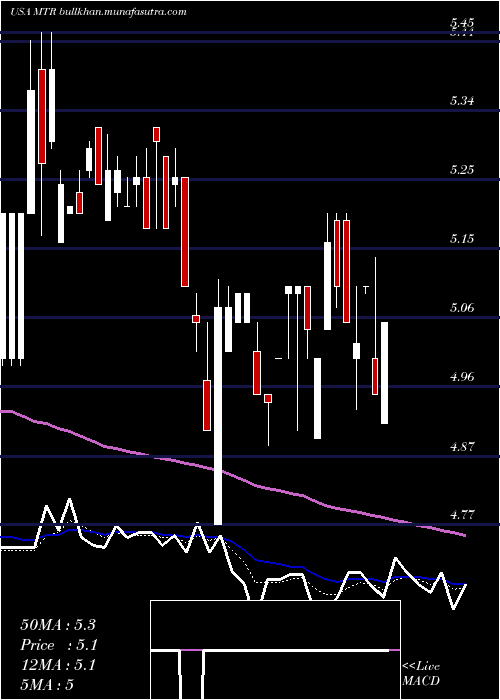Select the 12MA : 5.1 legend entry
This screenshot has height=700, width=500.
click(58, 665)
